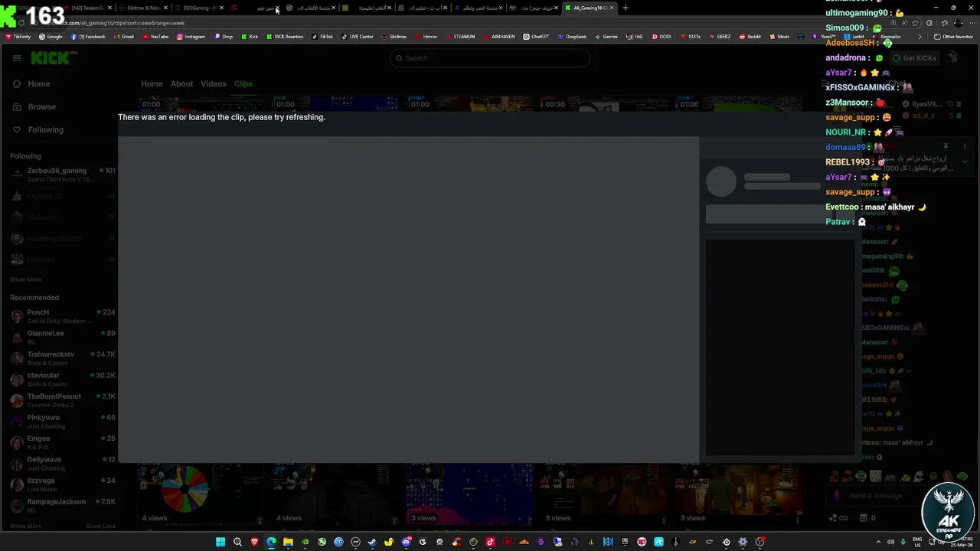The width and height of the screenshot is (980, 551).
Task: Open the DeepSeek bookmark
Action: (572, 37)
